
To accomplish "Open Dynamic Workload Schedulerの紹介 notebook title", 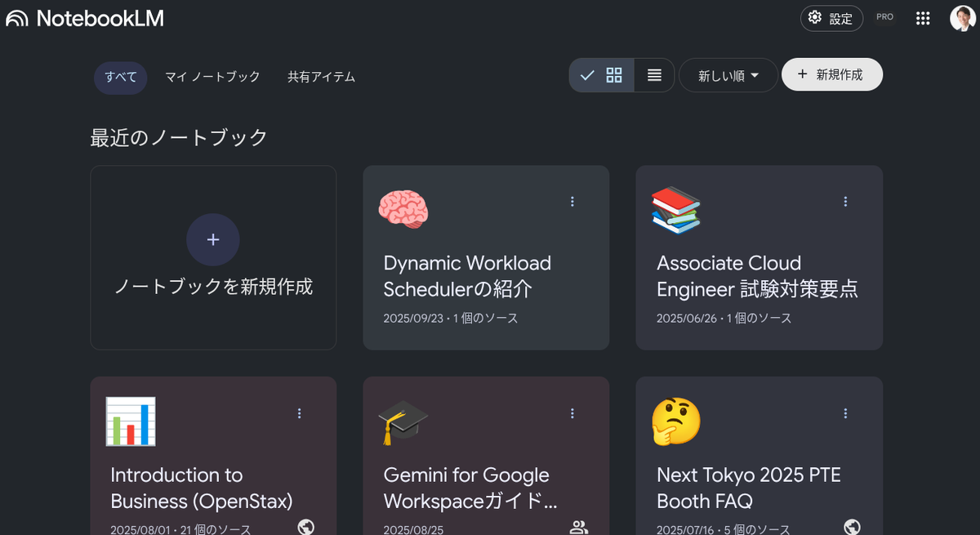I will click(x=467, y=276).
